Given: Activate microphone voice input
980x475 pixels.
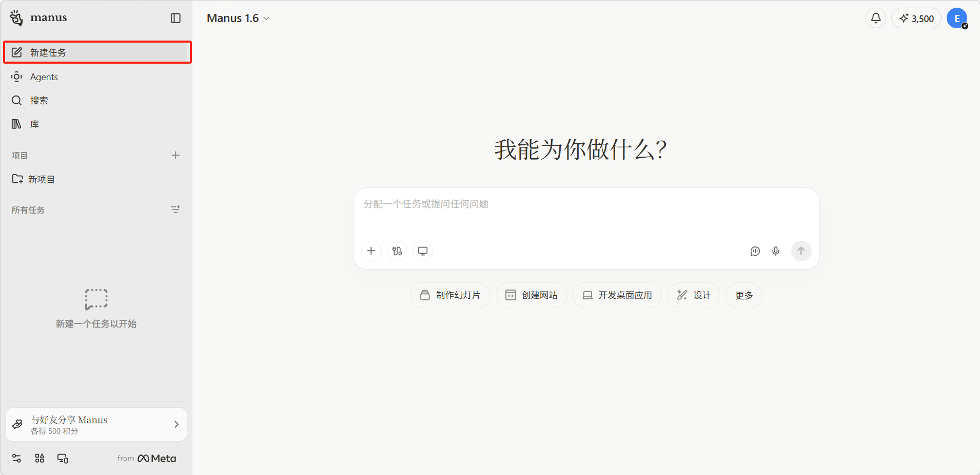Looking at the screenshot, I should (776, 251).
